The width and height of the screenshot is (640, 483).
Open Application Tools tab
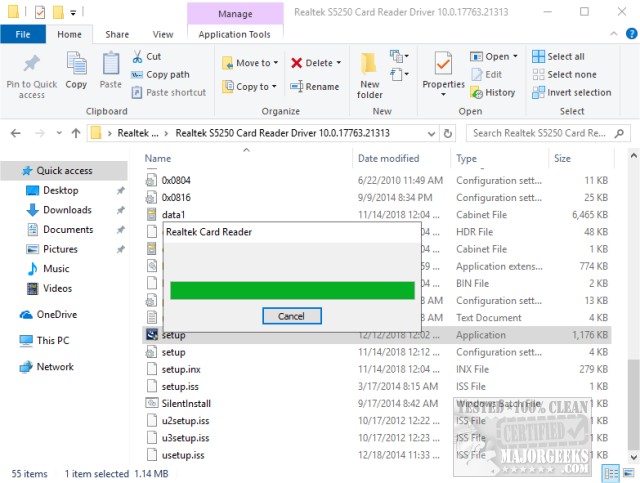[235, 34]
